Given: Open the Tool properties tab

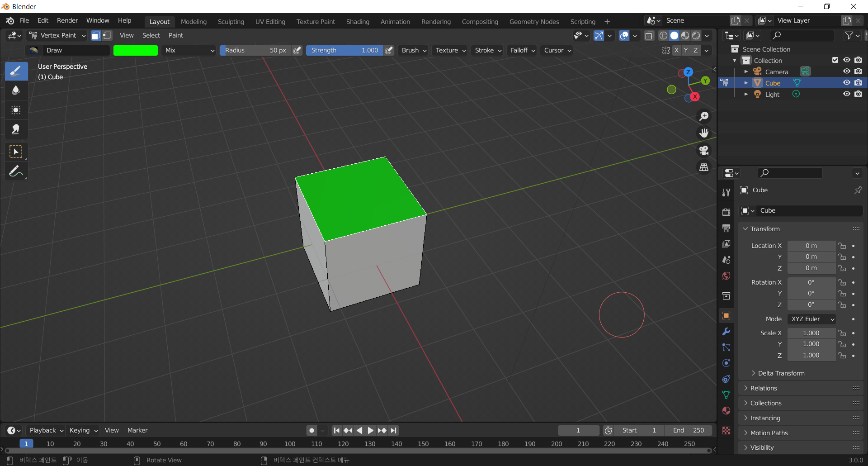Looking at the screenshot, I should point(726,192).
